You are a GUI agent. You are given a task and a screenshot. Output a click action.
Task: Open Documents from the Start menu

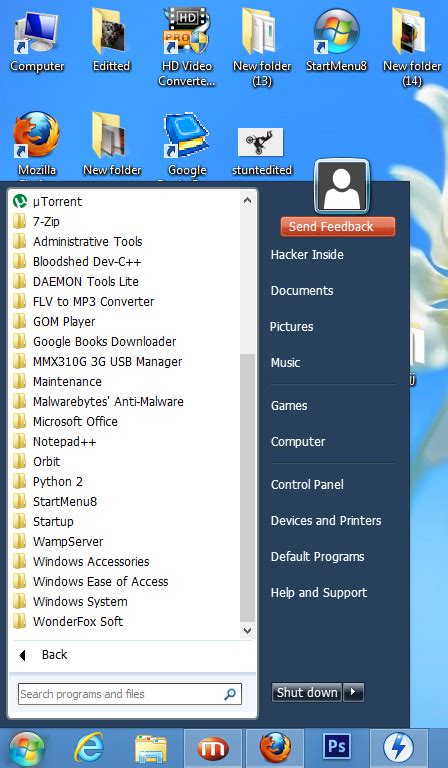302,290
